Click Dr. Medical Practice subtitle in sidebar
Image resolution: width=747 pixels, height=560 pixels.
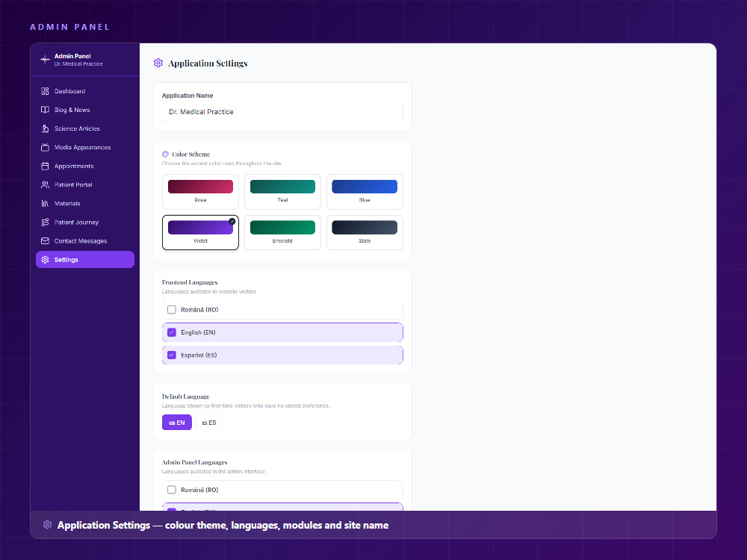click(x=78, y=63)
